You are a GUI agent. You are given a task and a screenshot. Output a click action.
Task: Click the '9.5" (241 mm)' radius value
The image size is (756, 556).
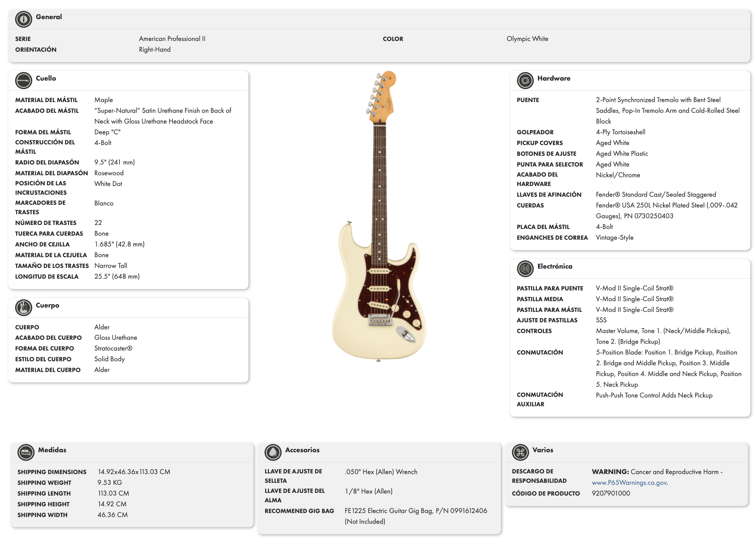tap(114, 162)
